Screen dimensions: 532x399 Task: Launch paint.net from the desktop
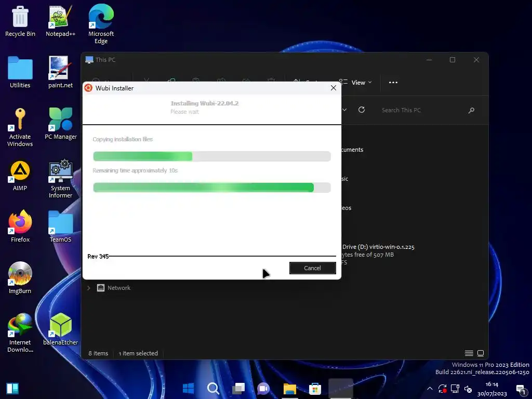click(60, 72)
